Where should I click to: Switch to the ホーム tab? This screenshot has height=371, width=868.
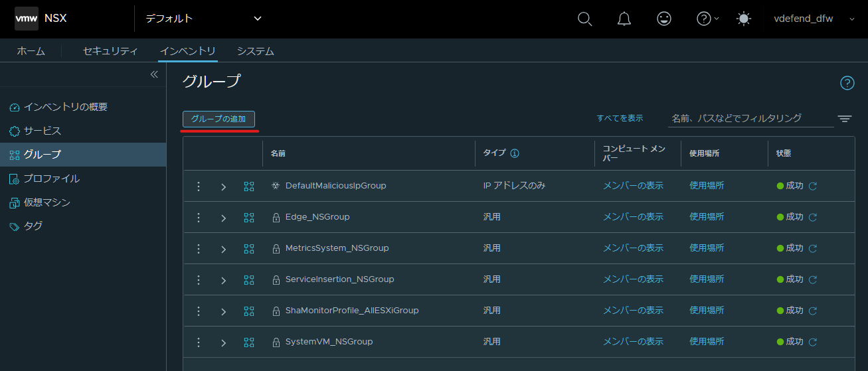pos(31,51)
